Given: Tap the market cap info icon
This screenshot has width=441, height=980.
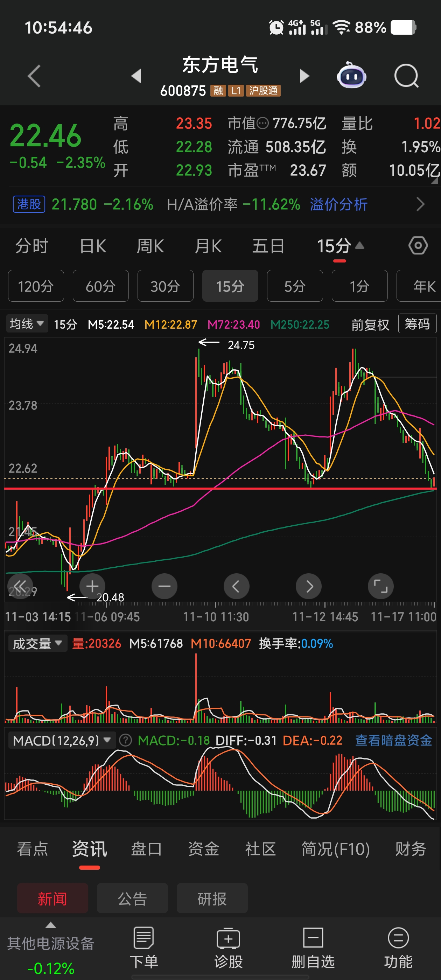Looking at the screenshot, I should pos(262,123).
